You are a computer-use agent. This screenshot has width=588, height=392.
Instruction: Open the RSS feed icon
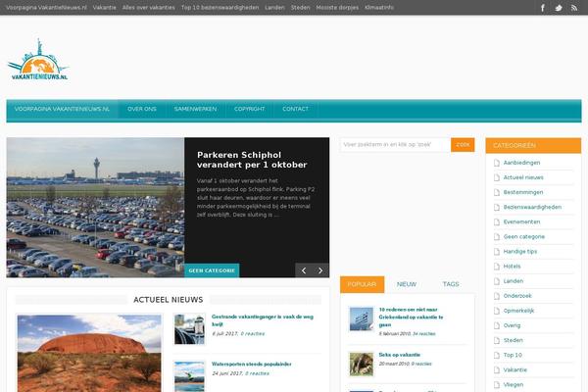pyautogui.click(x=573, y=8)
